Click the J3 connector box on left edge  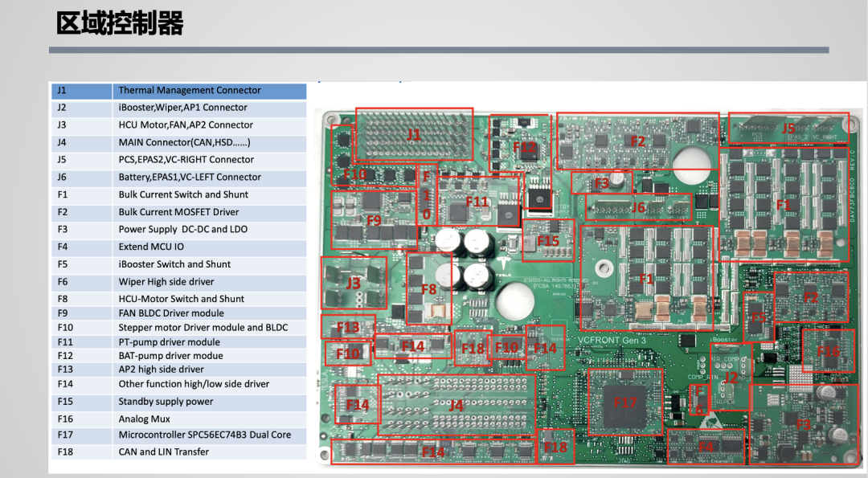coord(353,283)
